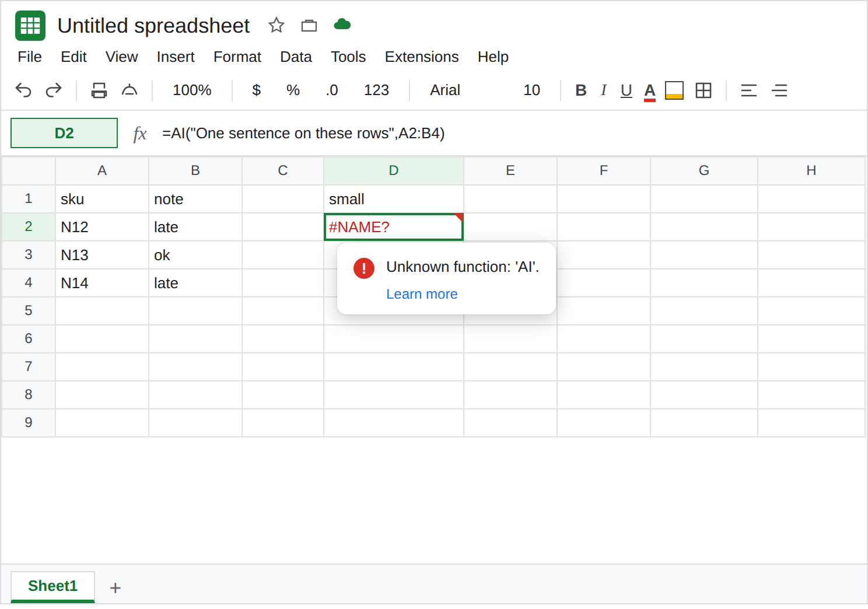This screenshot has width=868, height=609.
Task: Undo the last action
Action: pyautogui.click(x=23, y=90)
